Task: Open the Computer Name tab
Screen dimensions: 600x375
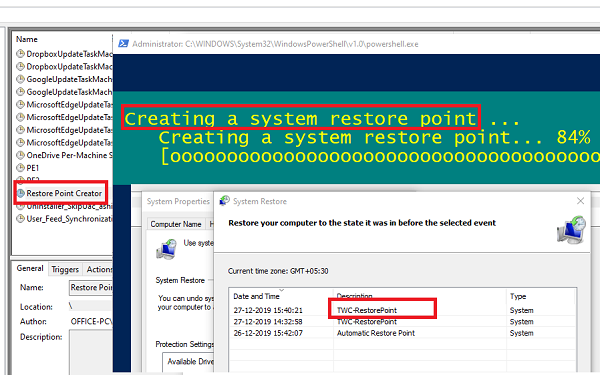Action: pos(176,224)
